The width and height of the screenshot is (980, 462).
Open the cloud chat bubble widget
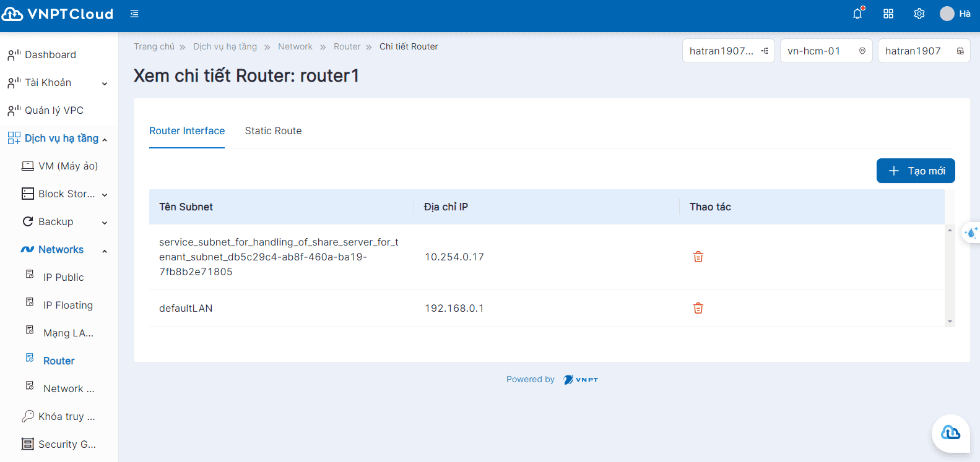[x=950, y=433]
